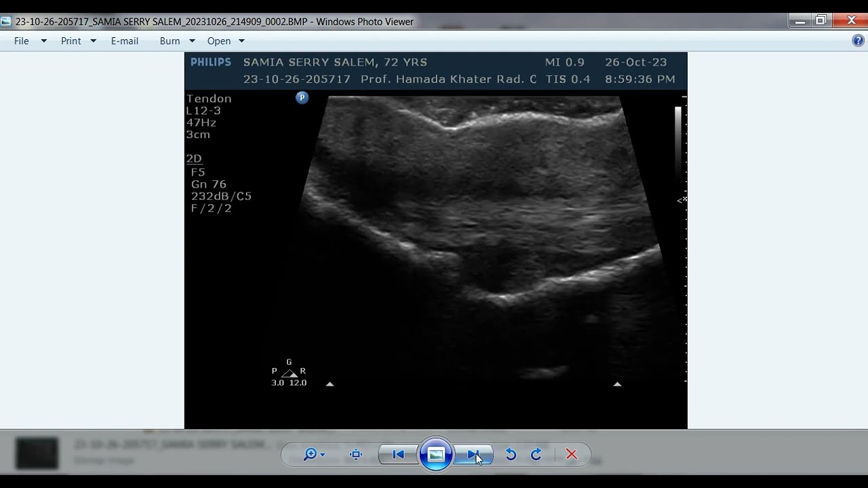
Task: Click the exam ID 23-10-26-205717
Action: click(x=297, y=79)
